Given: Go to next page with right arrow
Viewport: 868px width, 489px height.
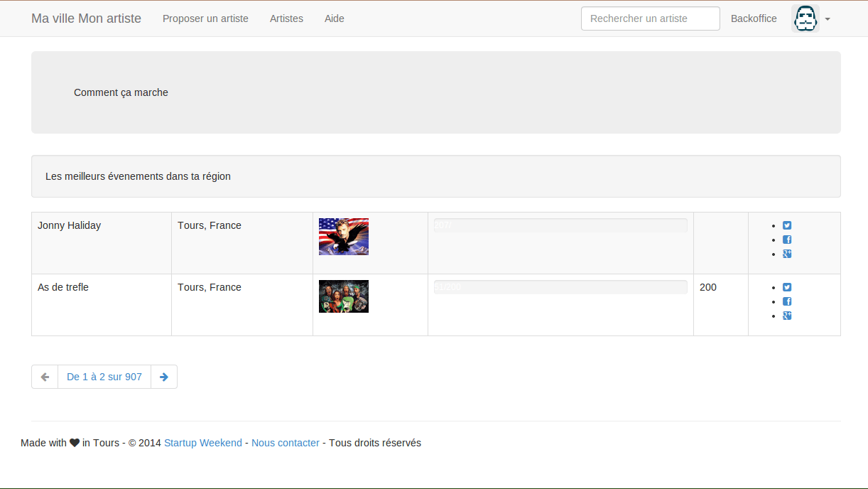Looking at the screenshot, I should point(164,377).
